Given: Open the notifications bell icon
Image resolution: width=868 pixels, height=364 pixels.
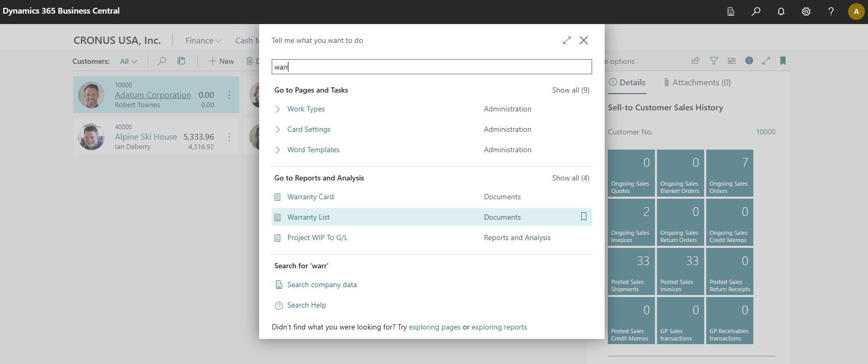Looking at the screenshot, I should 781,12.
